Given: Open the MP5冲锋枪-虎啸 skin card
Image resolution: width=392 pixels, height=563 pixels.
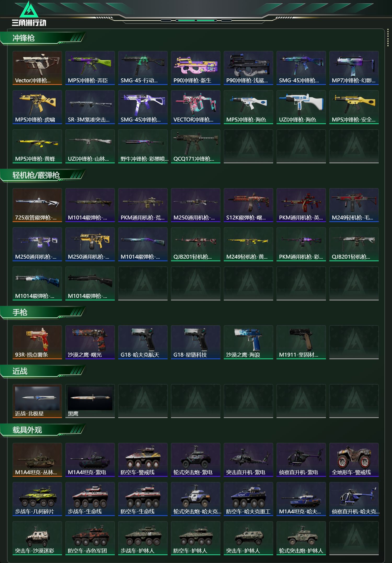Looking at the screenshot, I should coord(37,107).
